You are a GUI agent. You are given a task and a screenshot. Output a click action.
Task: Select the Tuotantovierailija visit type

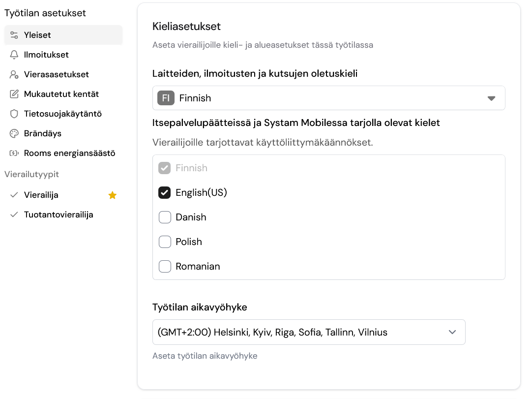(58, 215)
